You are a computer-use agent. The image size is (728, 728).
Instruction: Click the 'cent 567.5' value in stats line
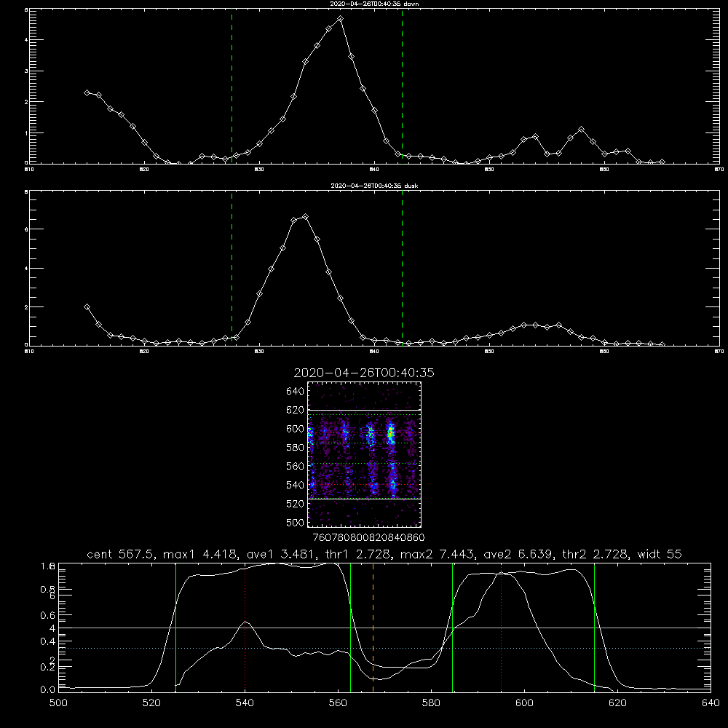point(120,554)
